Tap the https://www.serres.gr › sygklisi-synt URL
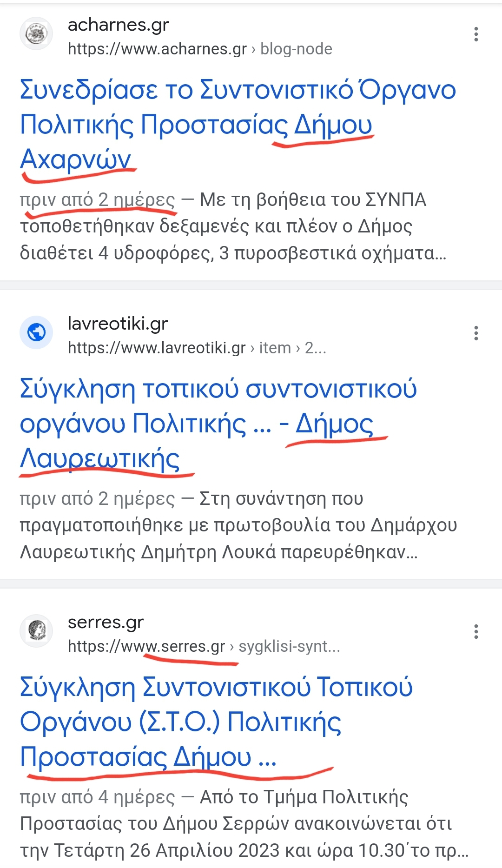This screenshot has width=502, height=868. tap(204, 646)
